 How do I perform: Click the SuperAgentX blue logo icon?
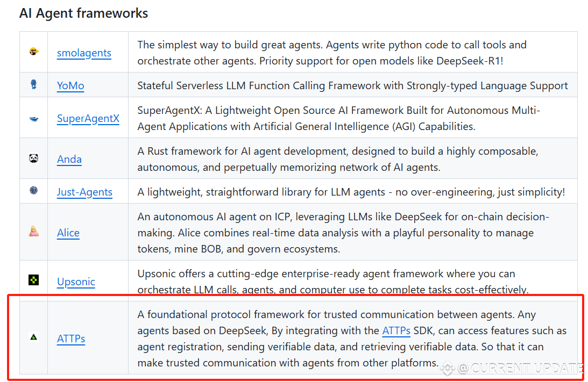click(34, 119)
